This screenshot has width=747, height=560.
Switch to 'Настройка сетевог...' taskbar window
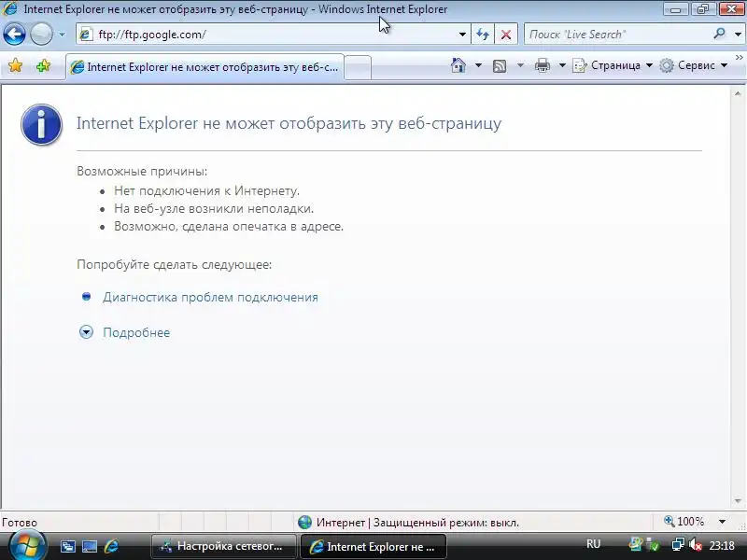pos(224,546)
